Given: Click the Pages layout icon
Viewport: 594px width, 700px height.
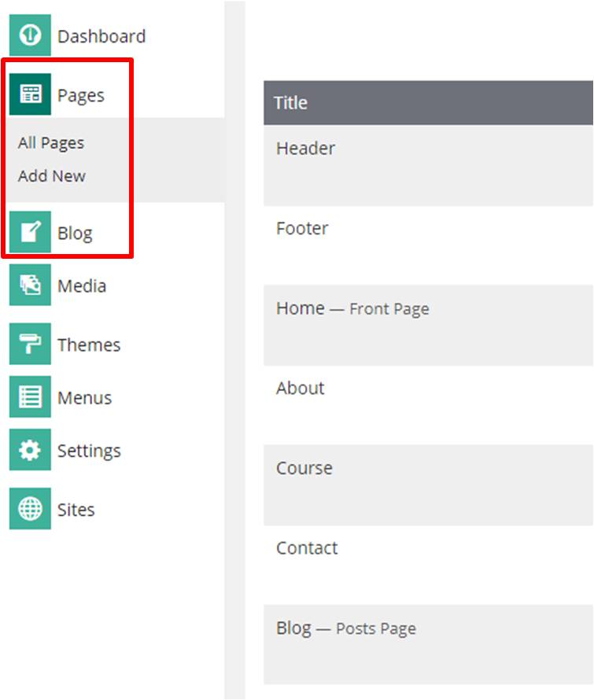Looking at the screenshot, I should 30,94.
